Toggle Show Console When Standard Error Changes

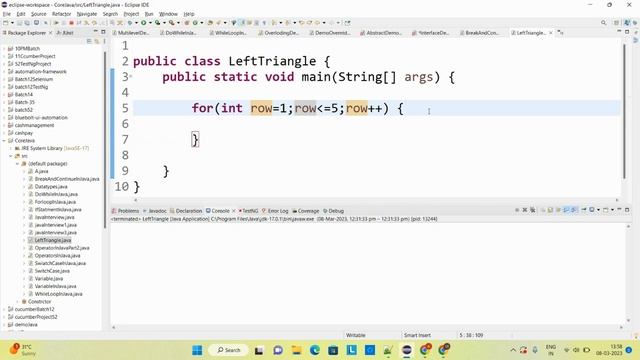[573, 210]
